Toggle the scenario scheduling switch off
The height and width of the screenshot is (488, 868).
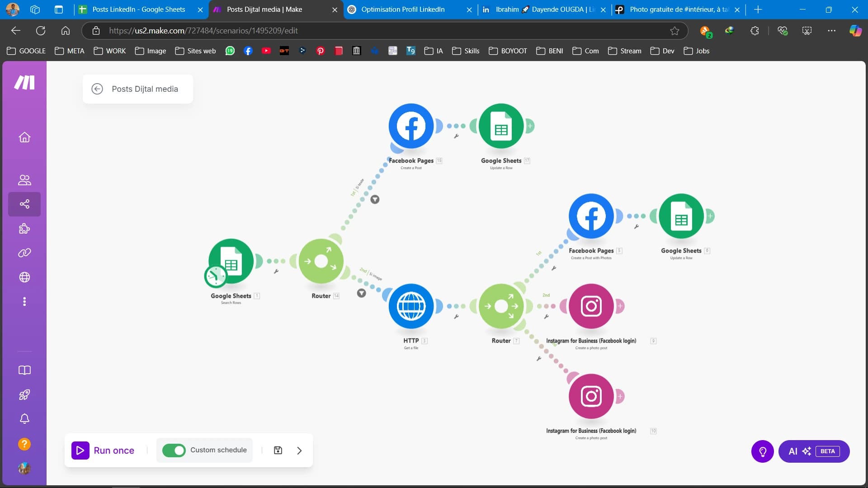[x=174, y=450]
